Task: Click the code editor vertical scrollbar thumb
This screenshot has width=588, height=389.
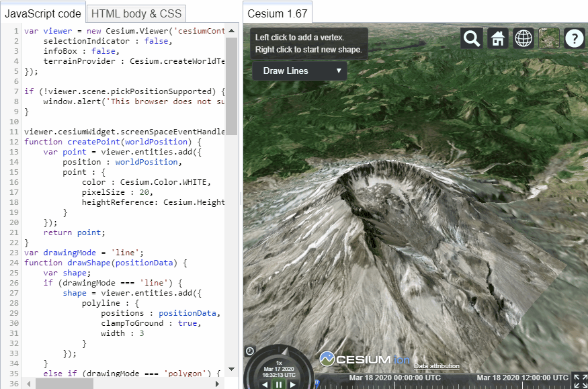Action: (231, 85)
